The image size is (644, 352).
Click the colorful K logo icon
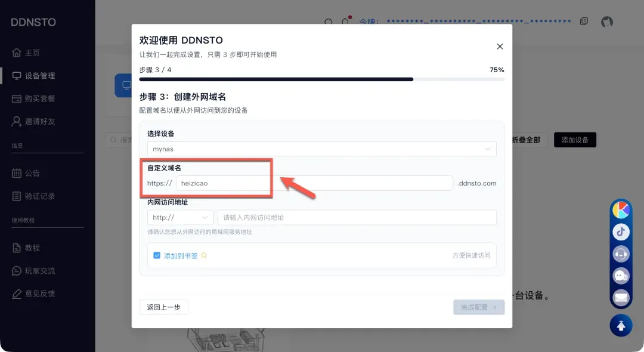[621, 210]
